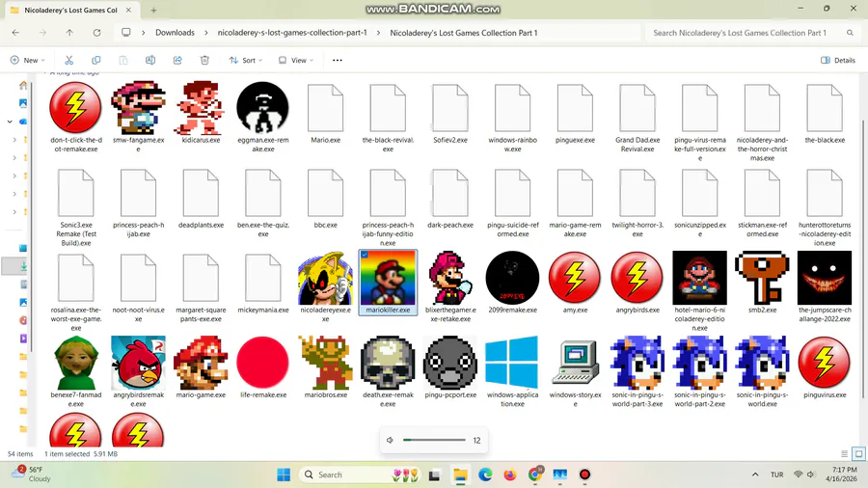
Task: Select smb2.exe key icon
Action: pos(762,278)
